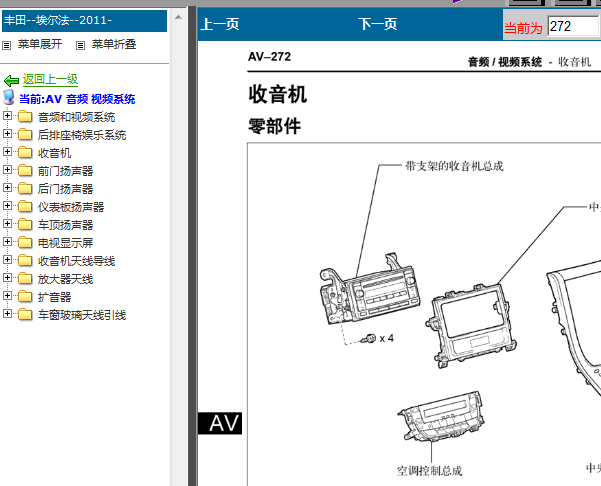Click folder icon for 车顶扬声器

tap(25, 225)
